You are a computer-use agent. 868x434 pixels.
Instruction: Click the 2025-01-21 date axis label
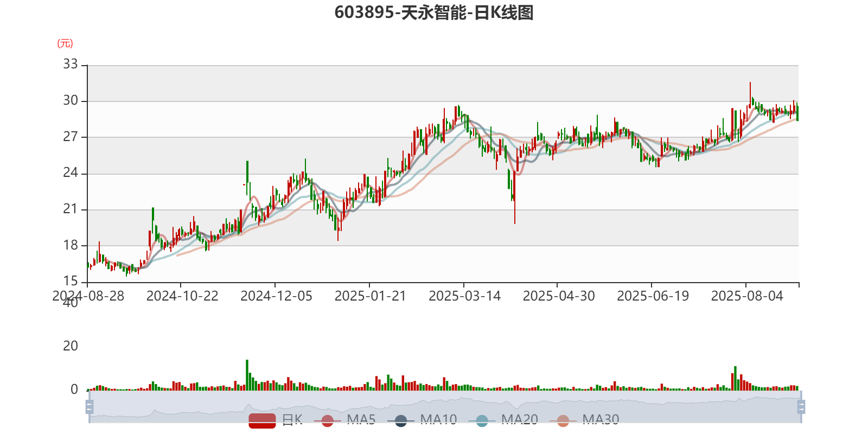(x=371, y=296)
